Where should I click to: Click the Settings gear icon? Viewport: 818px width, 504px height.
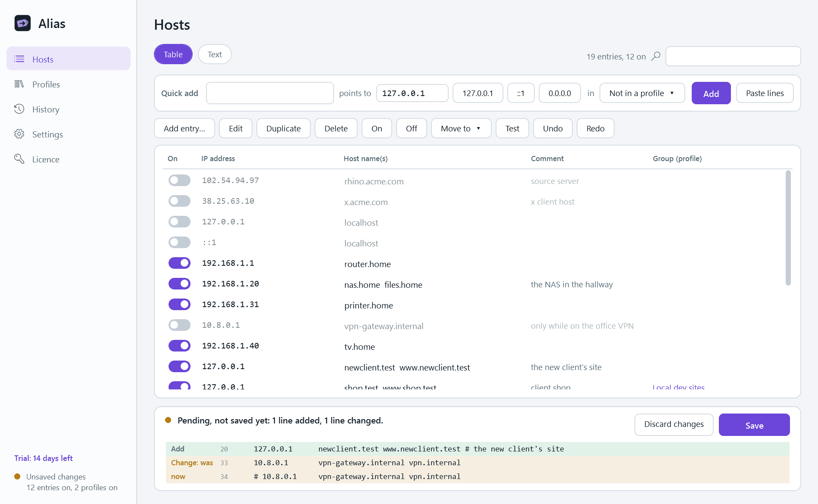19,134
